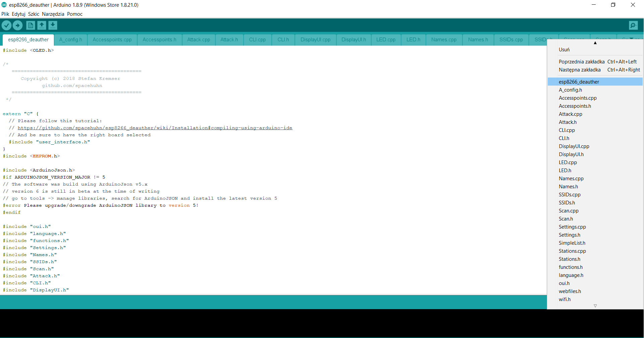Select Attack.cpp in the dropdown list
644x338 pixels.
click(x=595, y=114)
